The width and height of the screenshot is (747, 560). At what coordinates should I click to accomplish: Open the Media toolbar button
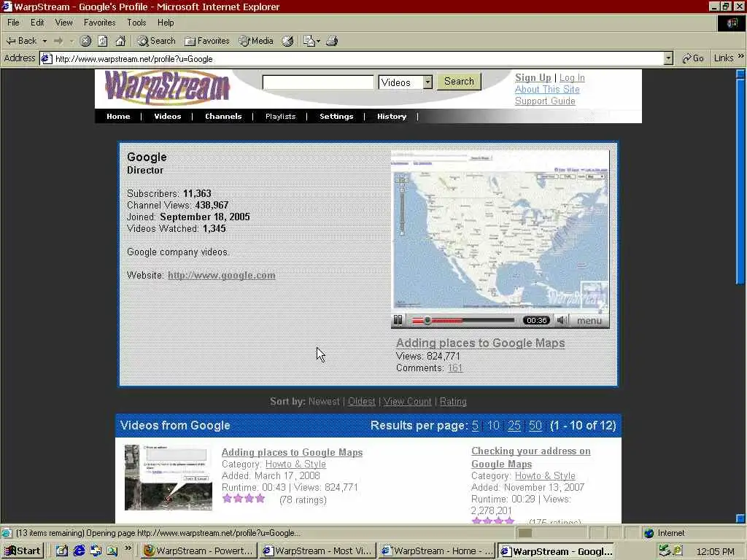[x=256, y=41]
